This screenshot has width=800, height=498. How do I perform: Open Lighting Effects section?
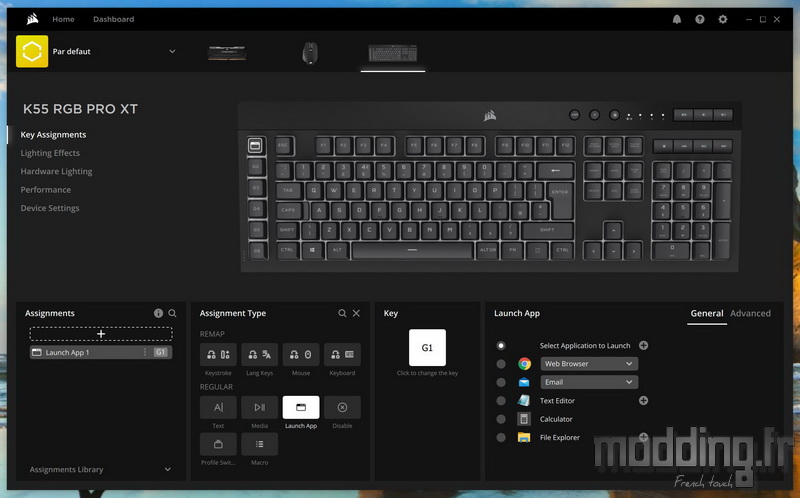pos(50,153)
